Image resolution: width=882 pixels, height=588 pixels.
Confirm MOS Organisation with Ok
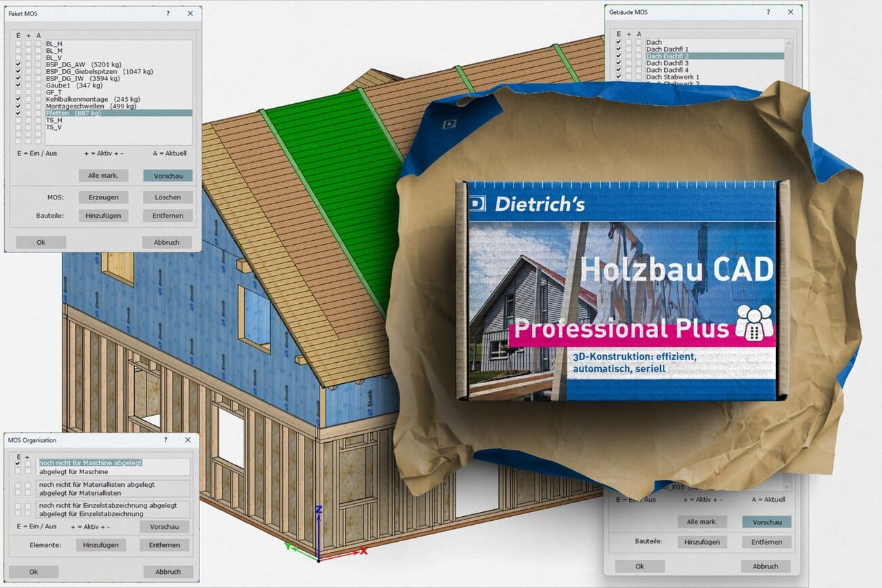pos(33,572)
